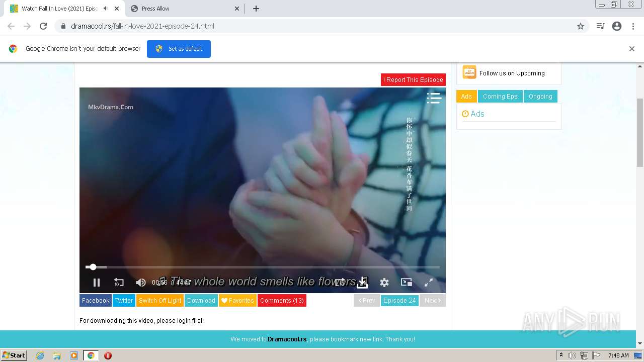Go to Next episode
The height and width of the screenshot is (362, 644).
pyautogui.click(x=433, y=301)
